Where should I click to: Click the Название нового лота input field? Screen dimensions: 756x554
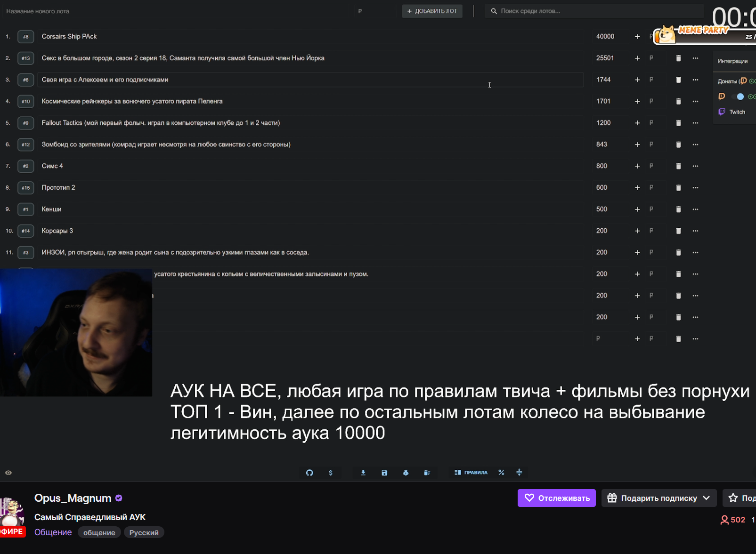click(177, 11)
